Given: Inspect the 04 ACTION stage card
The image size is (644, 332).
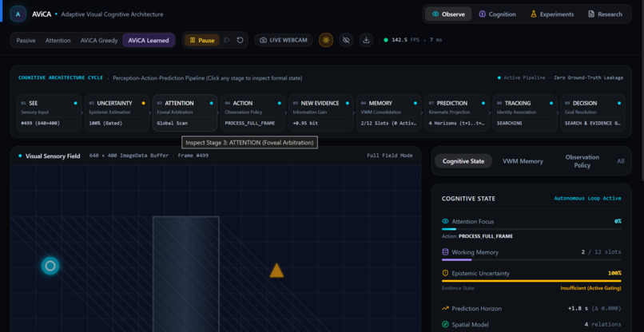Looking at the screenshot, I should [x=253, y=113].
